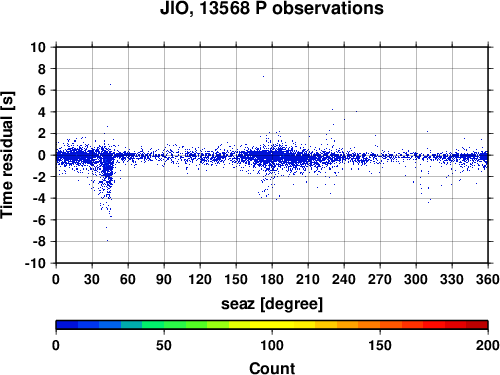Click the colorbar tick label 100

[x=272, y=345]
